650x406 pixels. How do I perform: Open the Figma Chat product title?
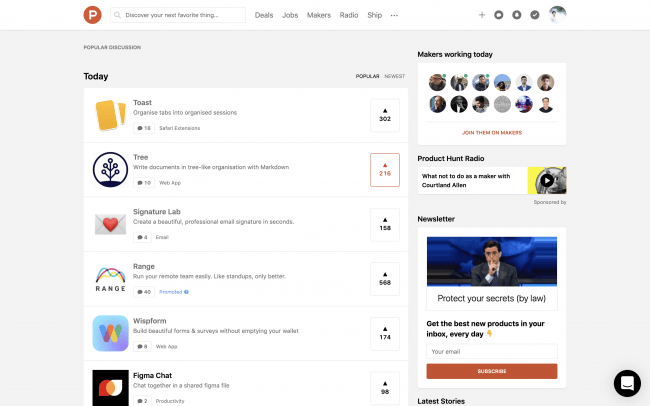point(152,375)
